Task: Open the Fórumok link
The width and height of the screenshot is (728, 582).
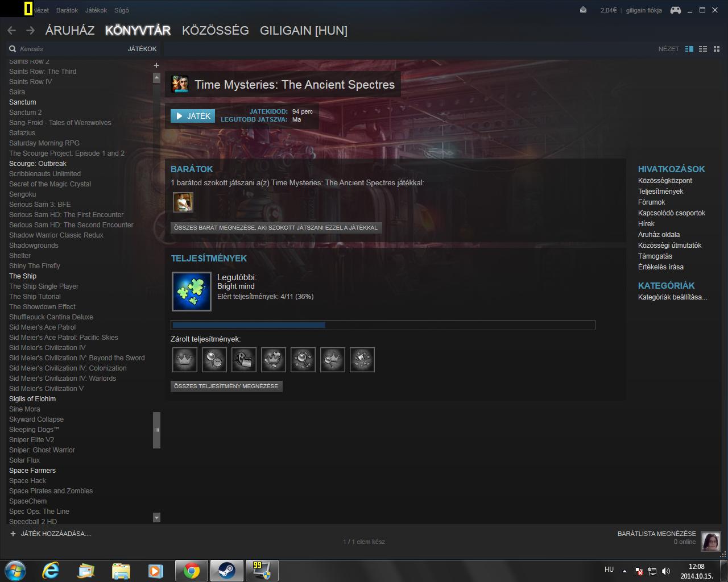Action: pos(651,202)
